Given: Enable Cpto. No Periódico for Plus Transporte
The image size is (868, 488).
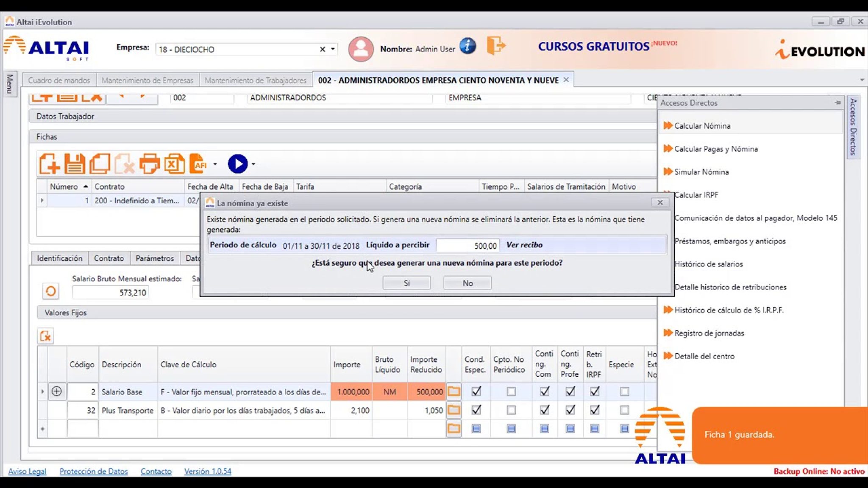Looking at the screenshot, I should (x=511, y=410).
